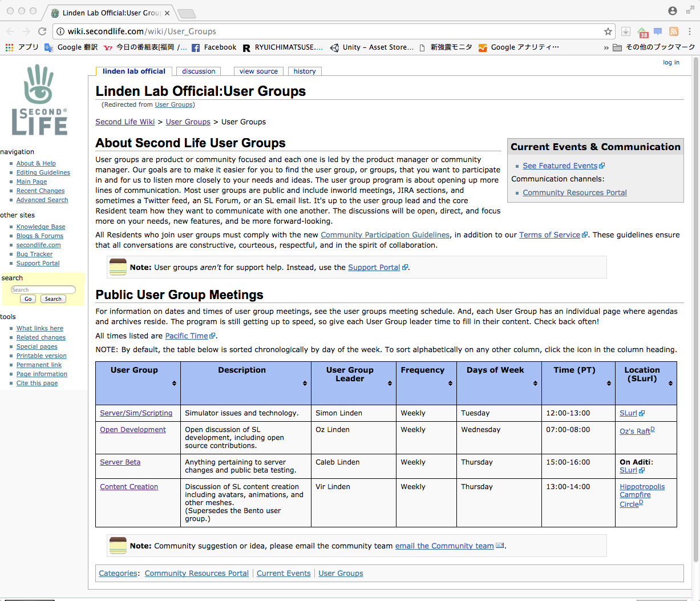Sort table by Frequency column

point(450,384)
